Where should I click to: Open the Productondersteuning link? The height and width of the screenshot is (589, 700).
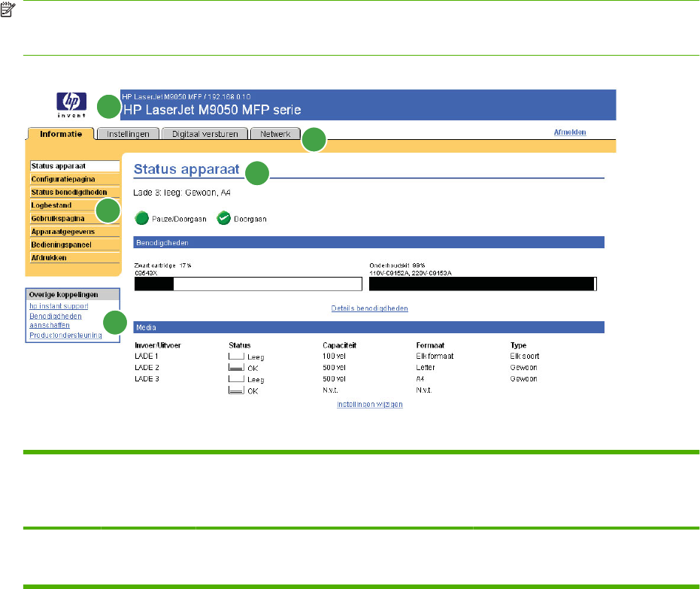point(65,335)
